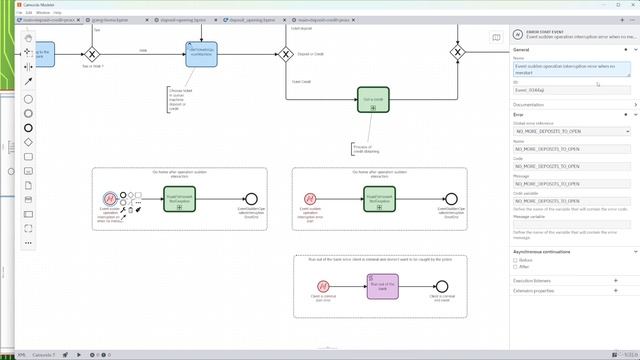Create a task from the palette
640x360 pixels.
coord(28,157)
